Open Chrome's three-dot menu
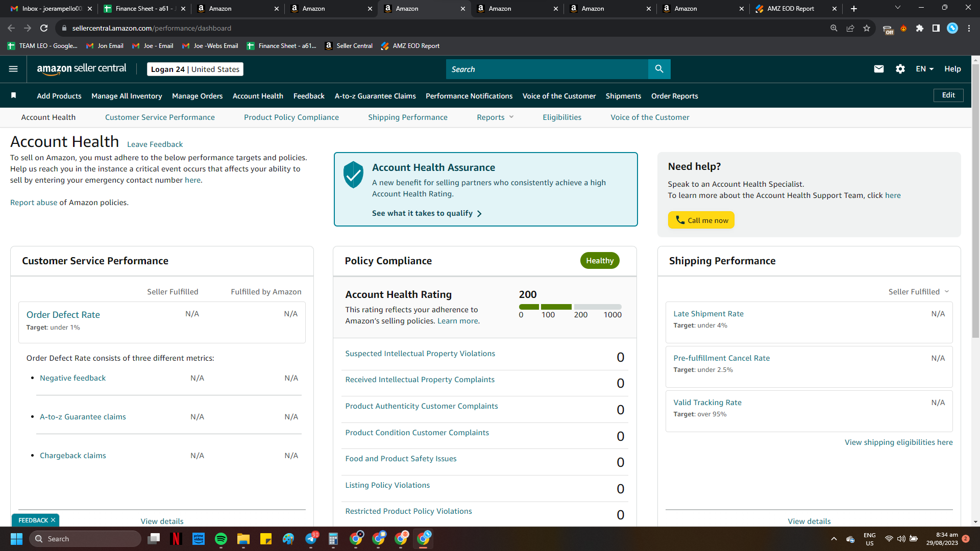 coord(969,28)
